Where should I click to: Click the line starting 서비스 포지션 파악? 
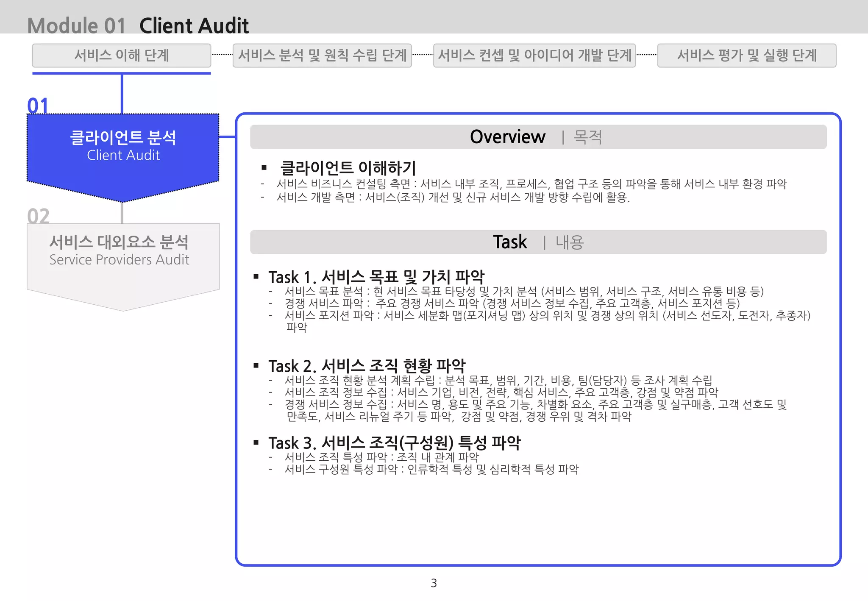[547, 321]
